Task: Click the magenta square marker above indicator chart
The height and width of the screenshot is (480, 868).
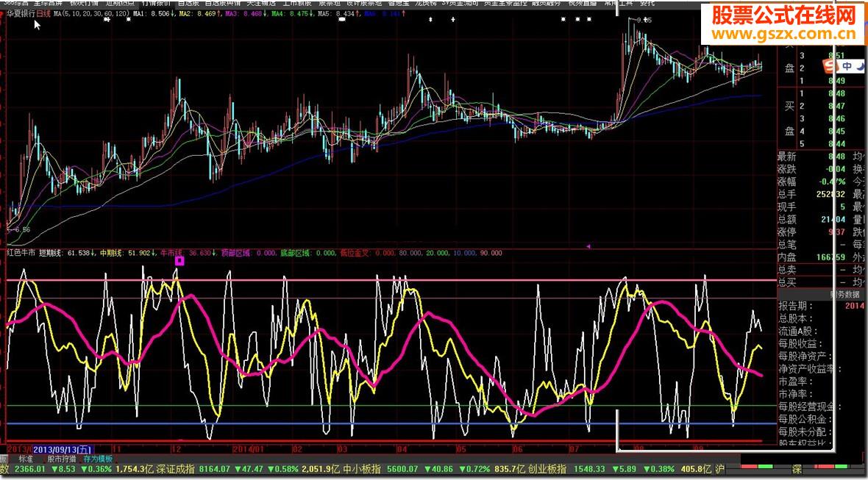Action: tap(179, 260)
